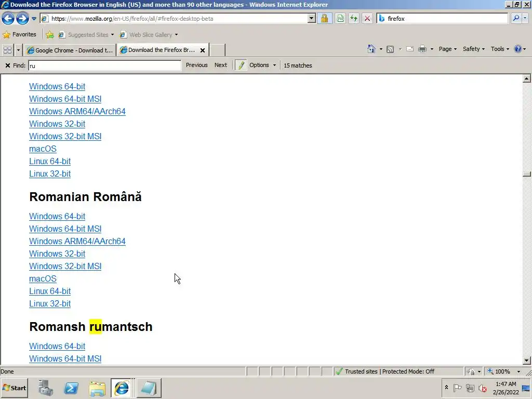The height and width of the screenshot is (399, 532).
Task: View the security lock report icon
Action: click(x=324, y=18)
